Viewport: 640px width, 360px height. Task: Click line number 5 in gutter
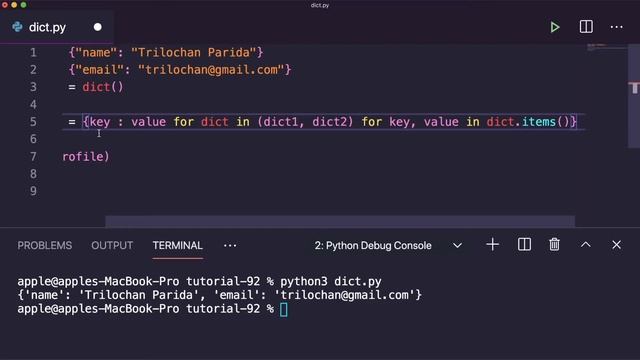point(33,122)
